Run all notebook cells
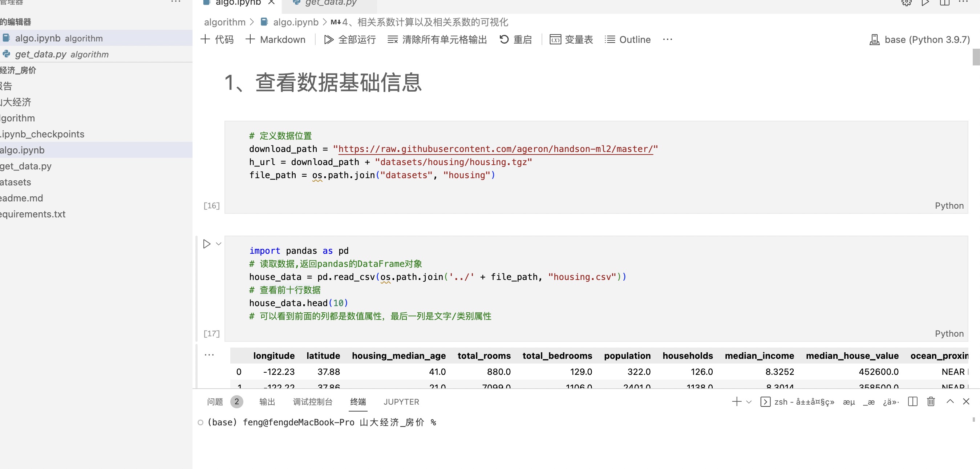 click(350, 40)
